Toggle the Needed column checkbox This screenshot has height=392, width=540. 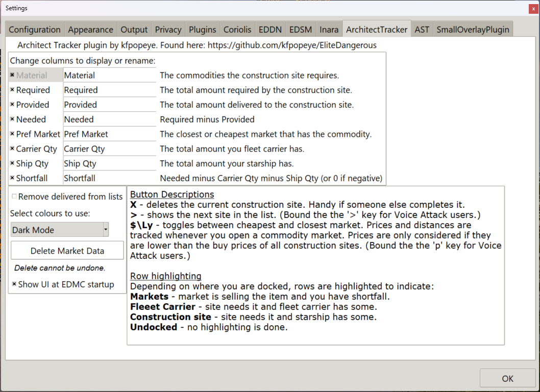12,119
